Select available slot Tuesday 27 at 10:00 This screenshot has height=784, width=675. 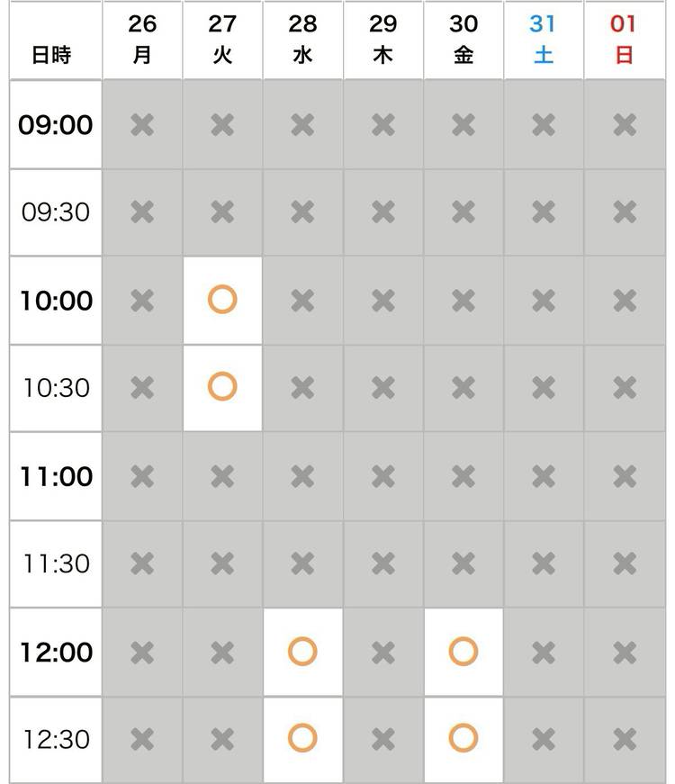point(222,300)
